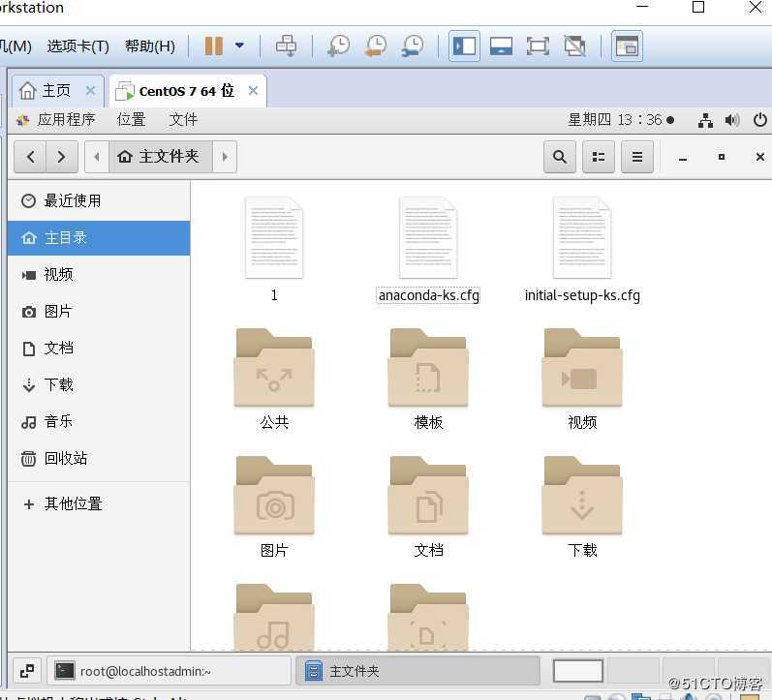Open the 选项卡(T) menu
Screen dimensions: 772x700
click(x=77, y=46)
